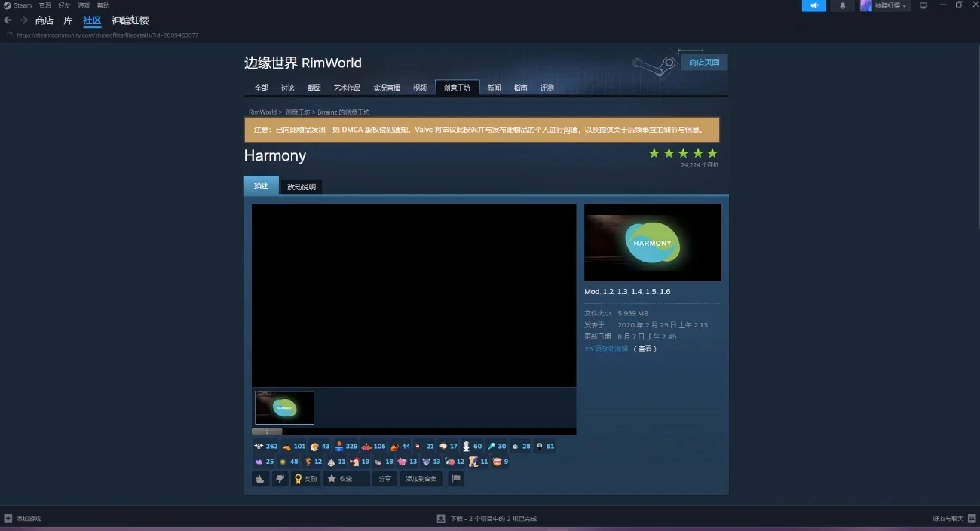Screen dimensions: 980x531
Task: Open notifications bell icon
Action: click(x=843, y=5)
